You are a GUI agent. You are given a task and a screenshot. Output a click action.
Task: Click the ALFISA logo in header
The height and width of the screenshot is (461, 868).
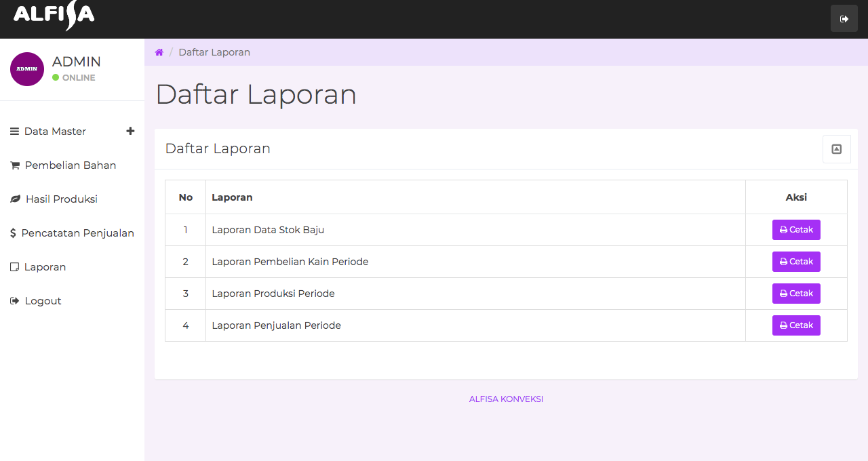pos(54,16)
